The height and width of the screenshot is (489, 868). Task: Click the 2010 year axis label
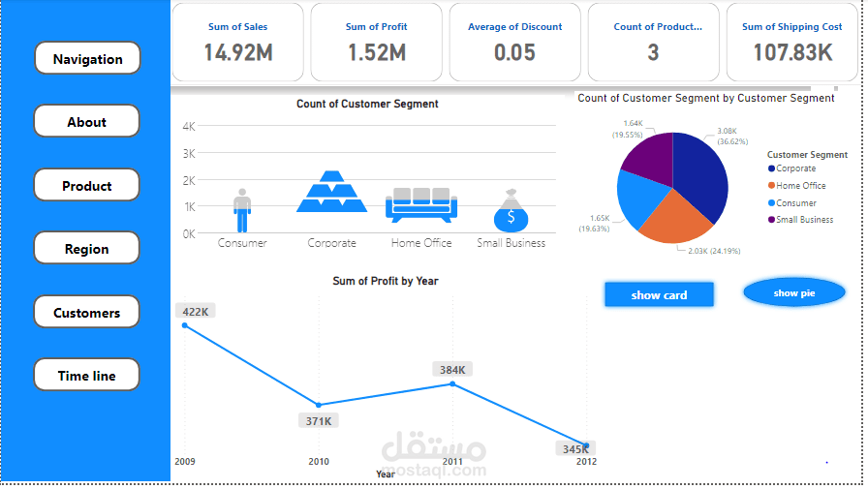319,461
